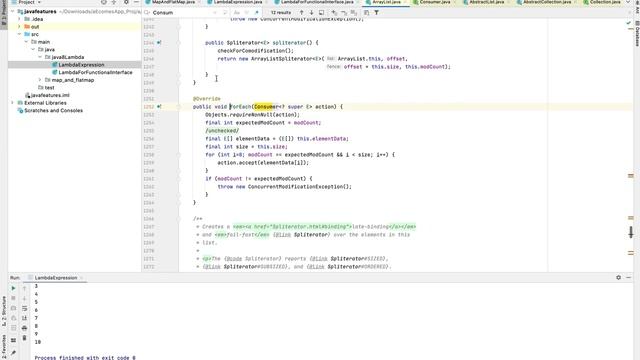The width and height of the screenshot is (640, 360).
Task: Open the Structure tool window button
Action: (x=4, y=311)
